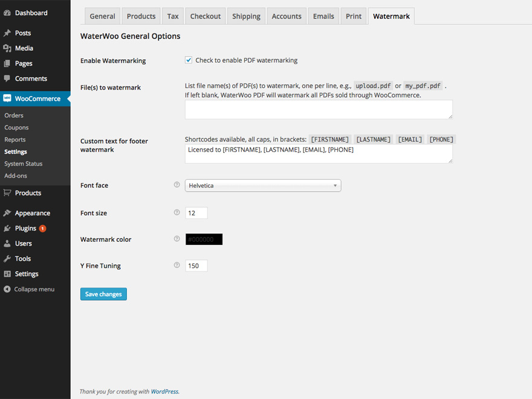The image size is (532, 399).
Task: Click the Users person icon
Action: click(7, 243)
